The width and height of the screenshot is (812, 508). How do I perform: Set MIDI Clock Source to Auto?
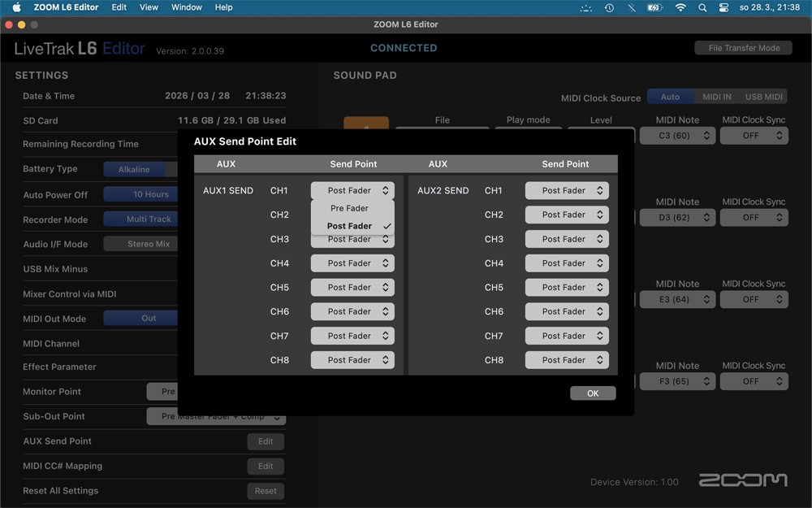click(x=670, y=97)
